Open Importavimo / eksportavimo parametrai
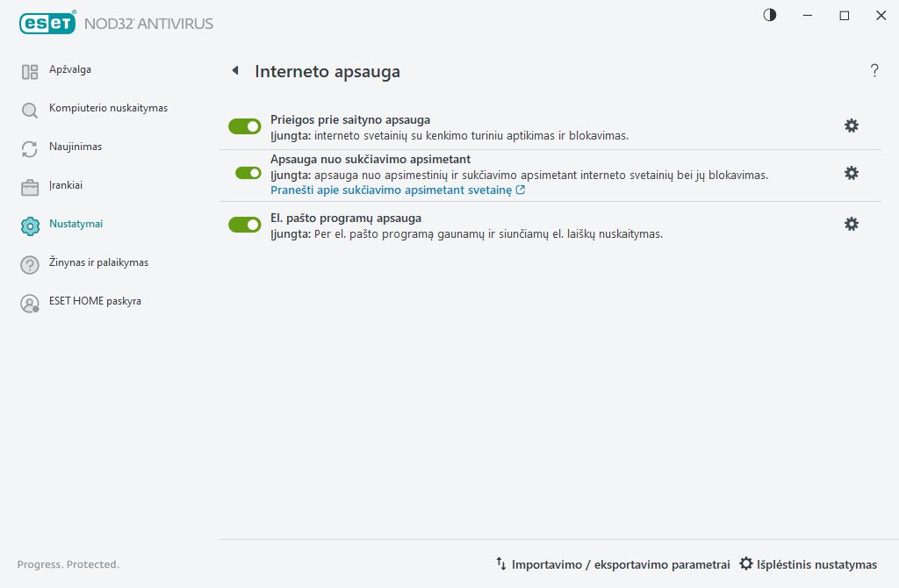 coord(615,564)
